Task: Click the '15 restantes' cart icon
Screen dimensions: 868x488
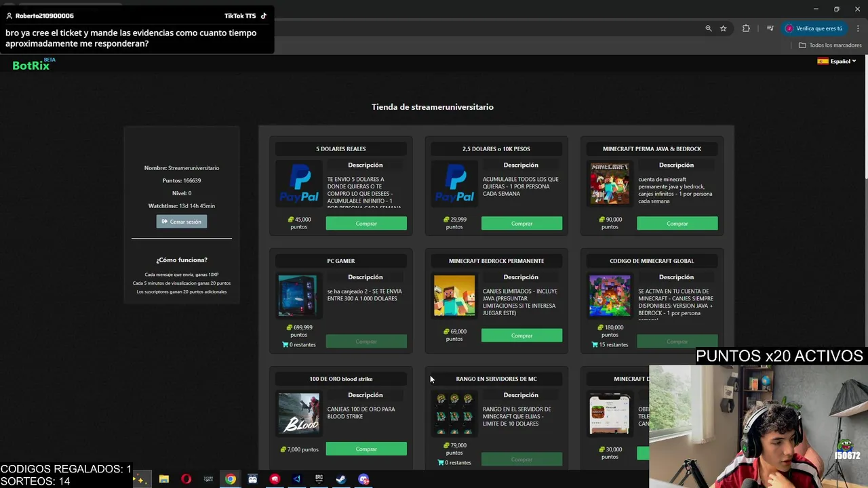Action: pyautogui.click(x=595, y=344)
